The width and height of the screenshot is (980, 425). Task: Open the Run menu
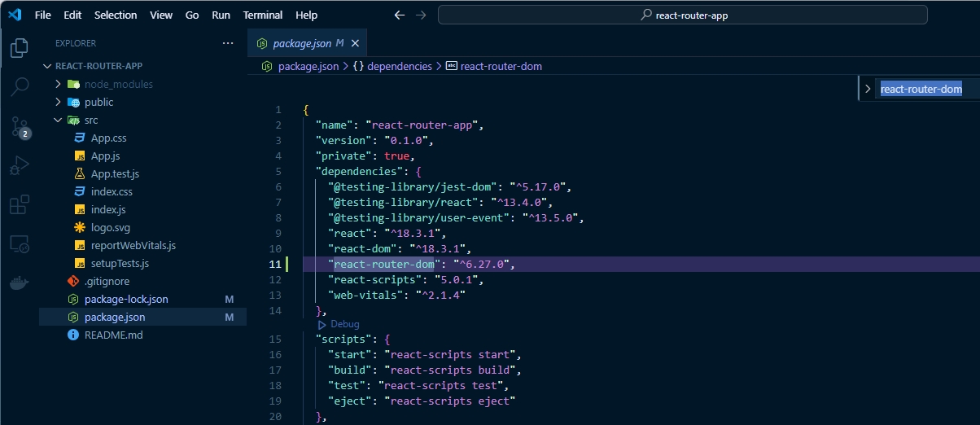pyautogui.click(x=221, y=15)
